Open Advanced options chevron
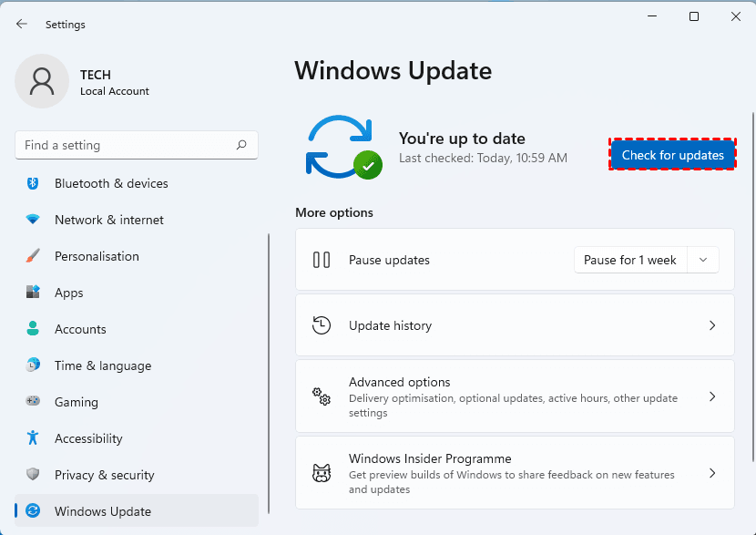Screen dimensions: 756x535 tap(712, 396)
